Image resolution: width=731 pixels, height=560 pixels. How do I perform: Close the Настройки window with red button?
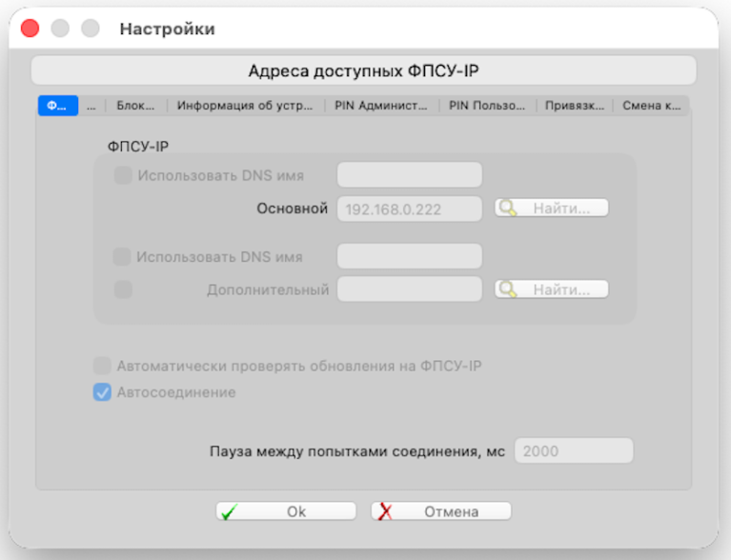pos(30,29)
